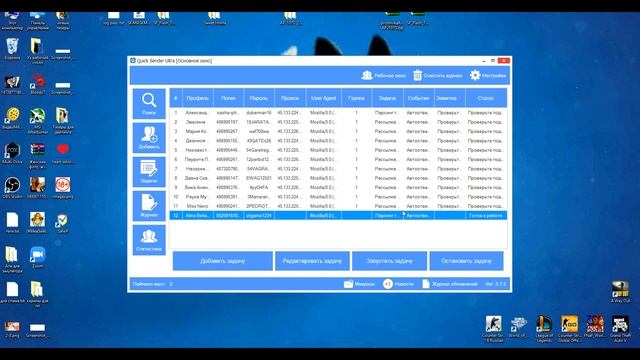Click version label Ver. 3.7.2
This screenshot has width=640, height=360.
tap(495, 284)
